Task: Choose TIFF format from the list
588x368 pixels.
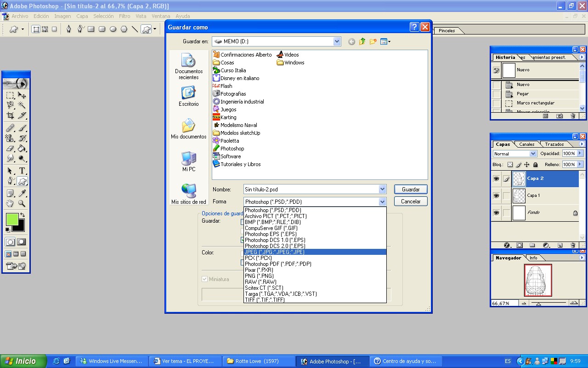Action: coord(315,300)
